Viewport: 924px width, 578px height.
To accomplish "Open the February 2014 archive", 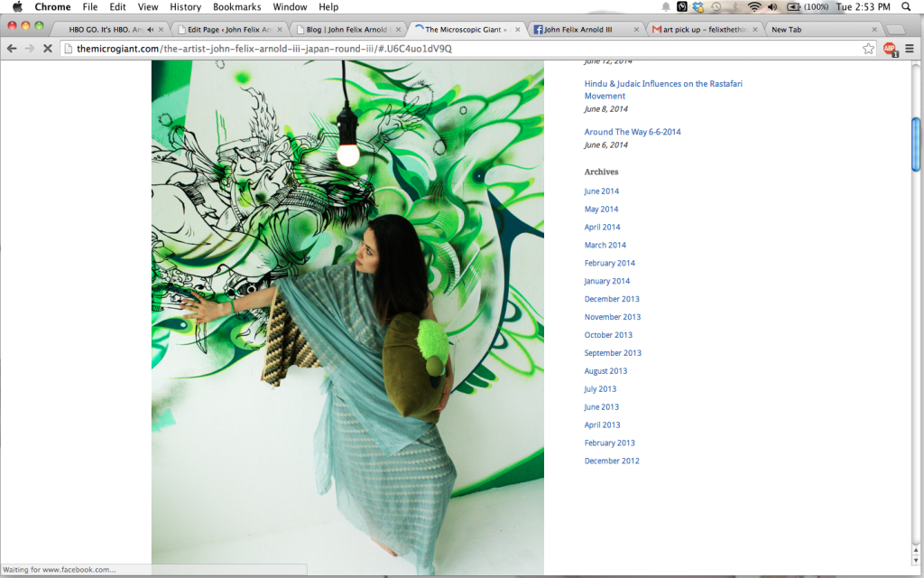I will click(x=609, y=263).
